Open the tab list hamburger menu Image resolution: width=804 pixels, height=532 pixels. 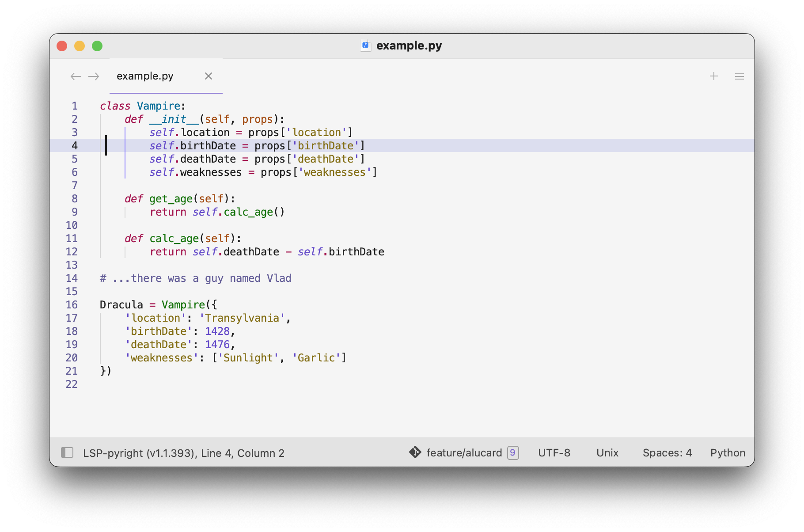[740, 76]
